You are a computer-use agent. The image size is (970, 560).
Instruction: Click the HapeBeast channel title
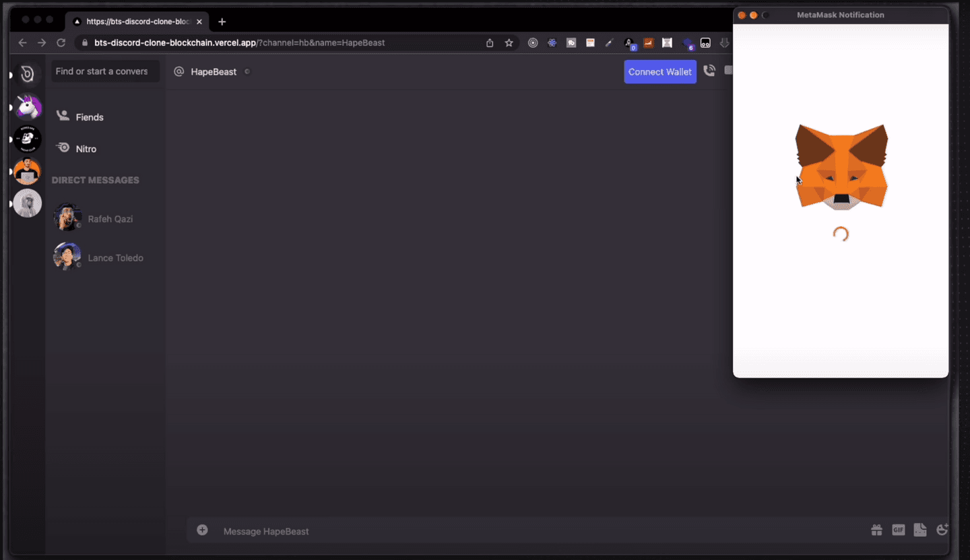coord(214,72)
